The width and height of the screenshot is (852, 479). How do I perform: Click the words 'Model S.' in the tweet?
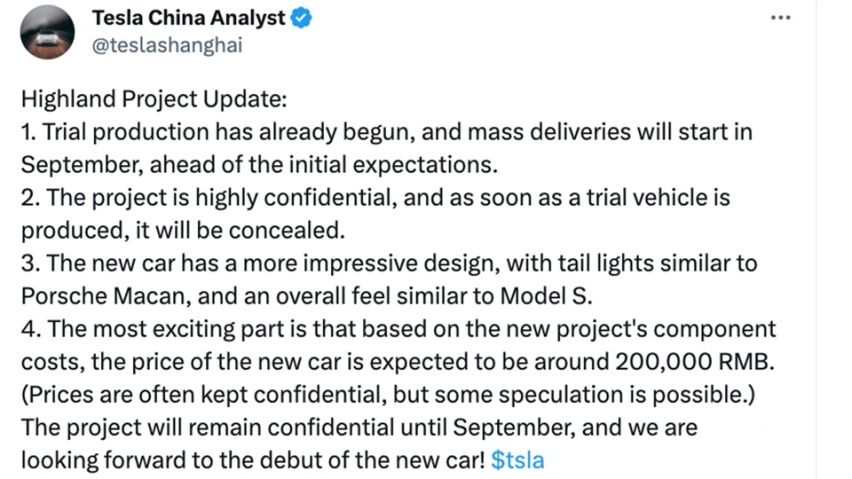tap(546, 297)
